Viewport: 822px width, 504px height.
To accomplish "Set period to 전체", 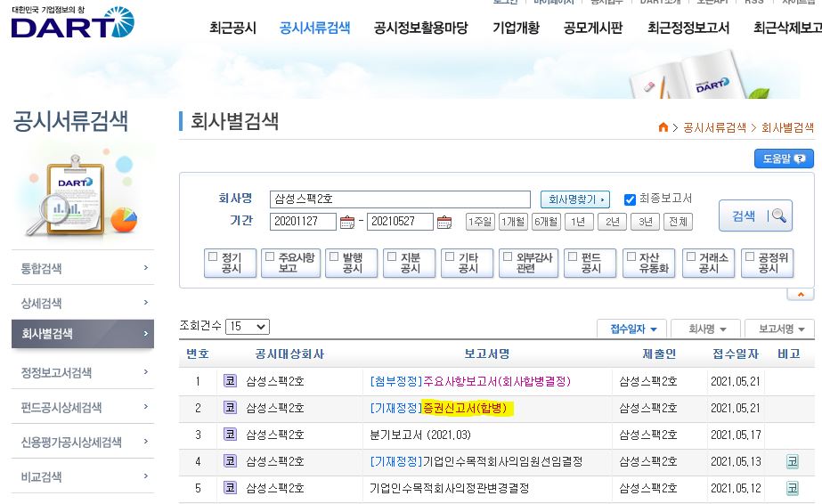I will 678,222.
